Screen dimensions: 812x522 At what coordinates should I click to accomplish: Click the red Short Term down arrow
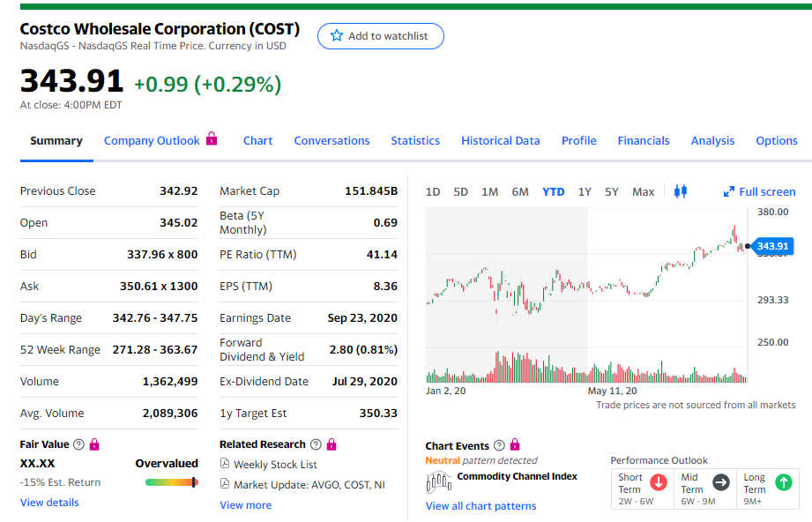[x=658, y=482]
